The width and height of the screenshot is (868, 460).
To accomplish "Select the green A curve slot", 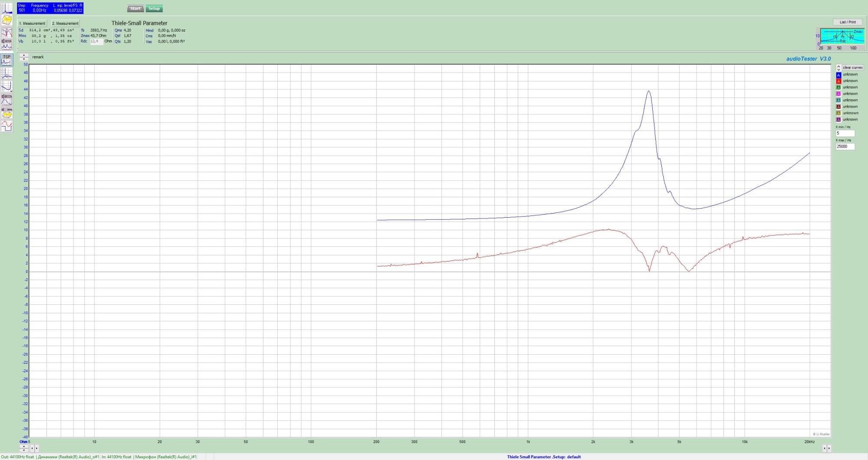I will 838,88.
